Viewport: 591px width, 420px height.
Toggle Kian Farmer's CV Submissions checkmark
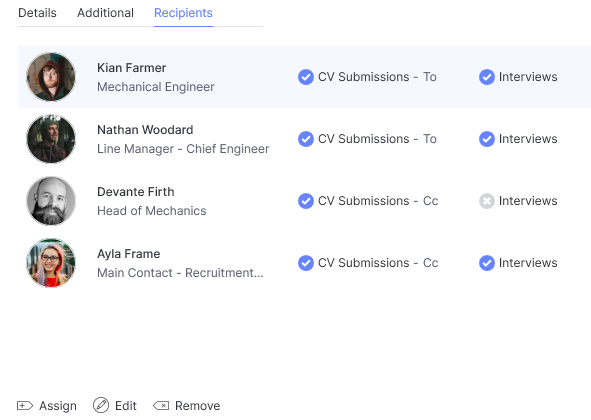coord(306,77)
